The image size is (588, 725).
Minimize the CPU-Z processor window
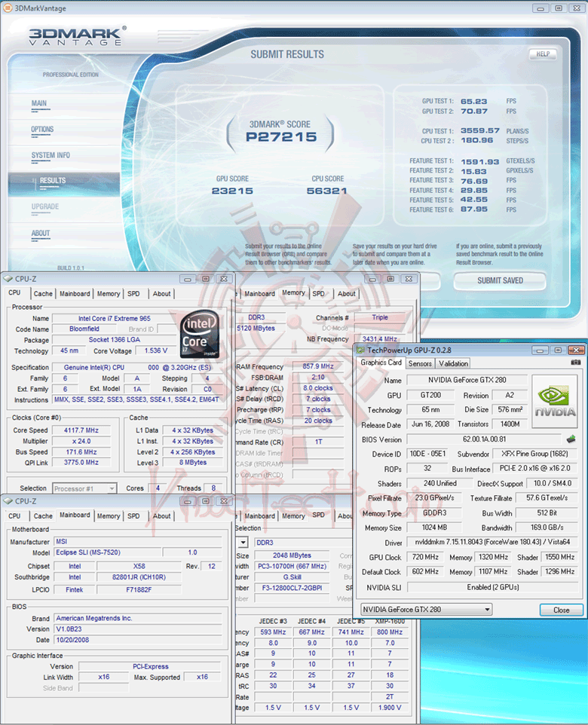click(188, 279)
